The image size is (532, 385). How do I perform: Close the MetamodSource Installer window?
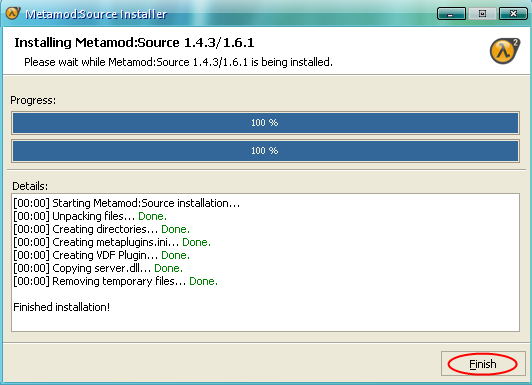point(513,14)
